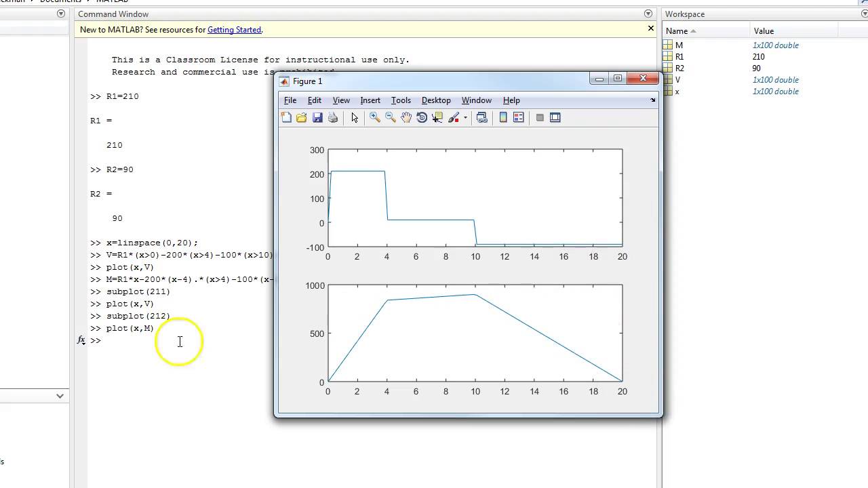This screenshot has height=488, width=868.
Task: Enable the Rotate 3D tool
Action: tap(422, 117)
